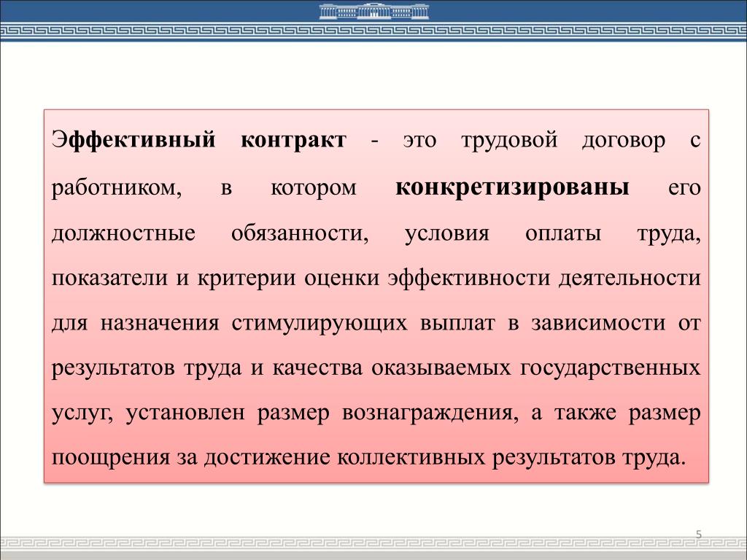
Task: Click the phrase 'коллективных результатов труда.'
Action: pos(513,458)
